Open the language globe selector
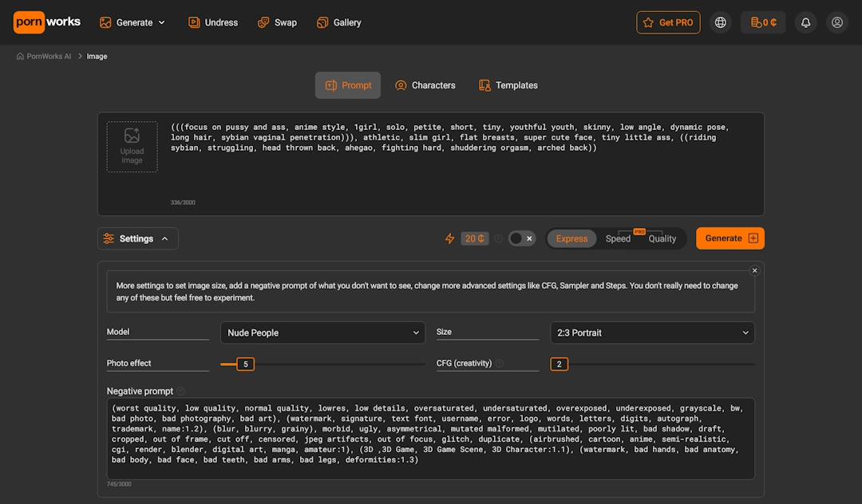Screen dimensions: 862x504 pyautogui.click(x=720, y=22)
